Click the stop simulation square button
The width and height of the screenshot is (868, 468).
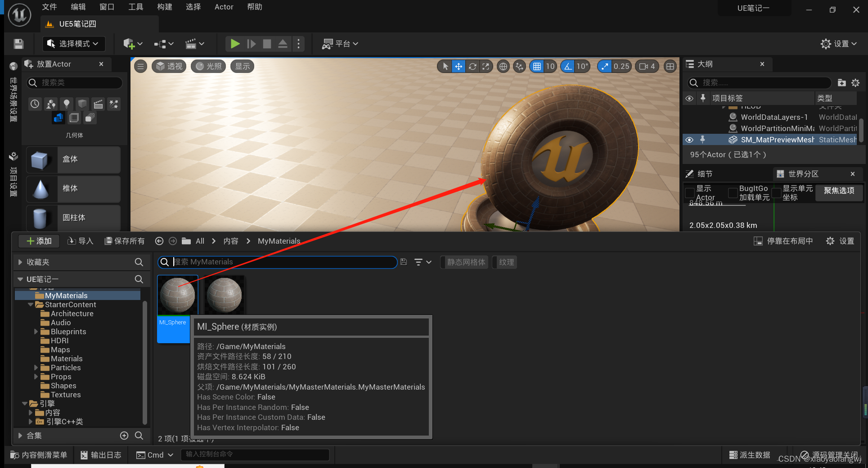pyautogui.click(x=267, y=44)
